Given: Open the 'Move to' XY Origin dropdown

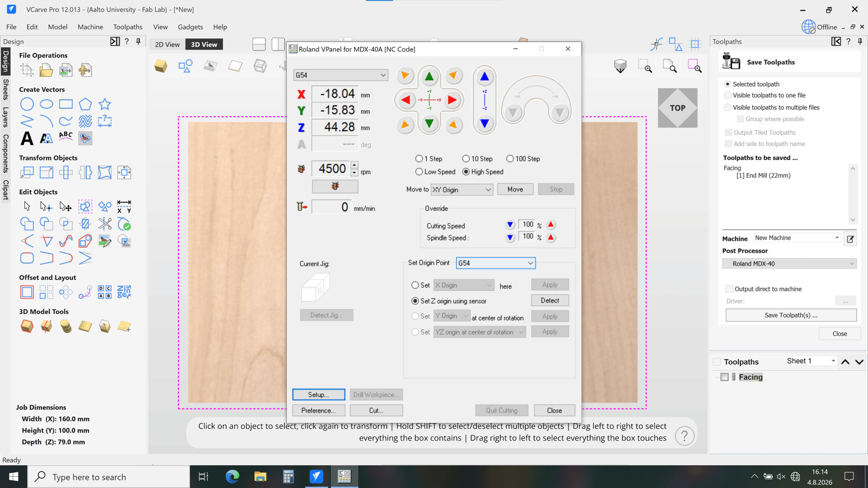Looking at the screenshot, I should (462, 190).
